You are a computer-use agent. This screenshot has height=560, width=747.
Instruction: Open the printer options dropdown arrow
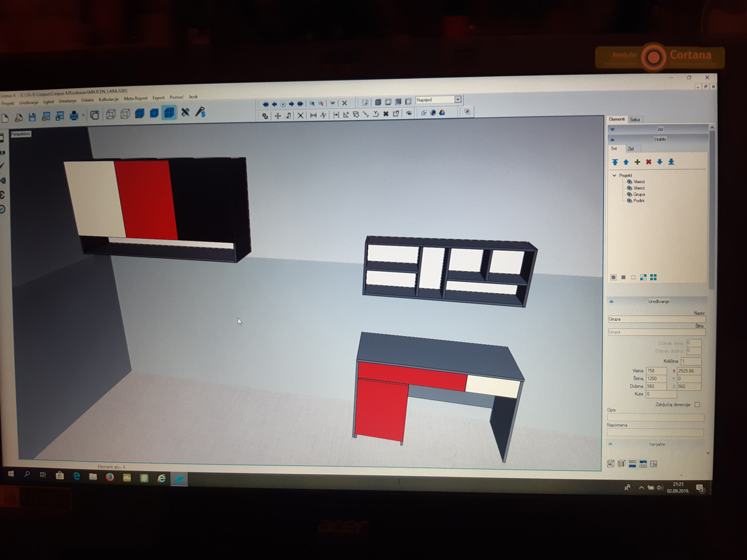83,115
